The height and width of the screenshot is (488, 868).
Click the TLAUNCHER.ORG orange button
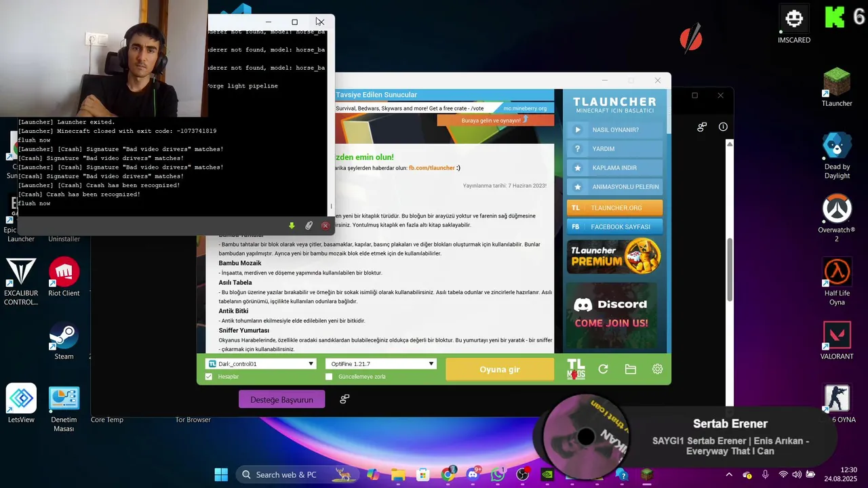pos(614,208)
